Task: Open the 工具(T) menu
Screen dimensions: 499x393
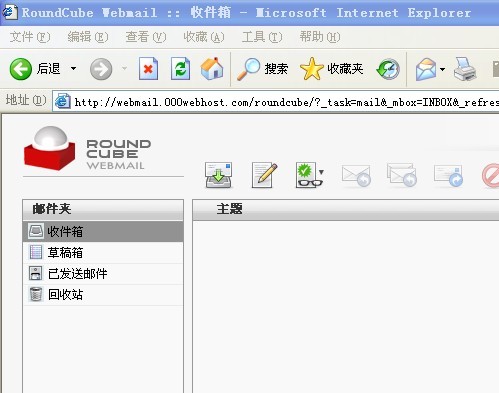Action: tap(262, 37)
